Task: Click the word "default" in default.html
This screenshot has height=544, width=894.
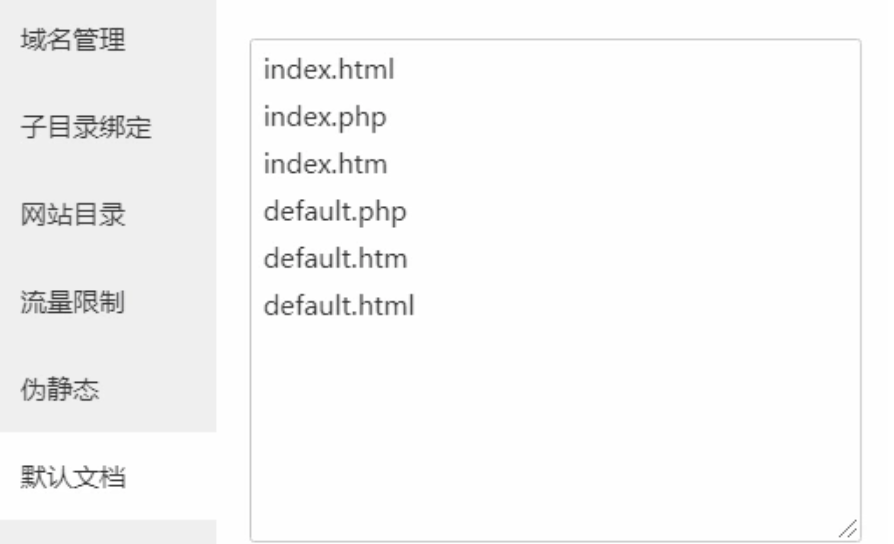Action: [298, 305]
